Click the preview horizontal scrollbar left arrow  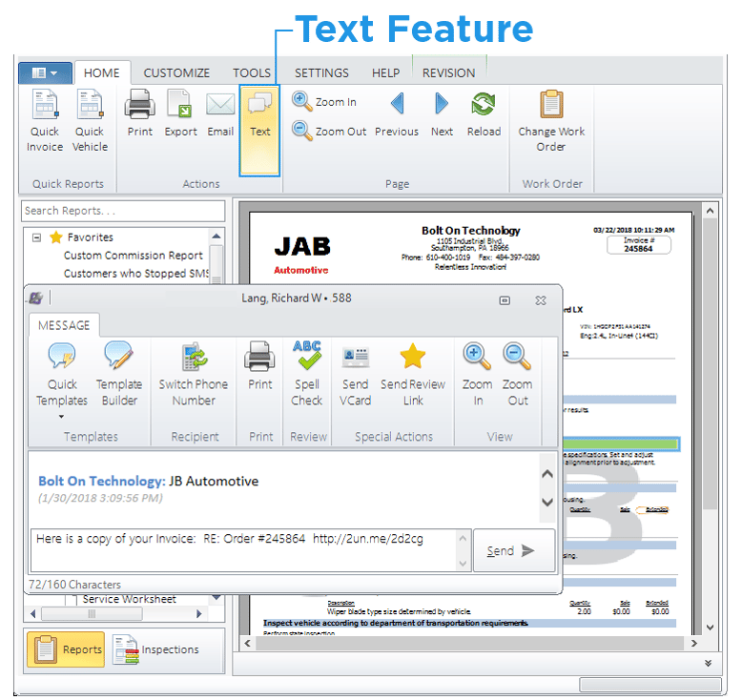(x=247, y=643)
